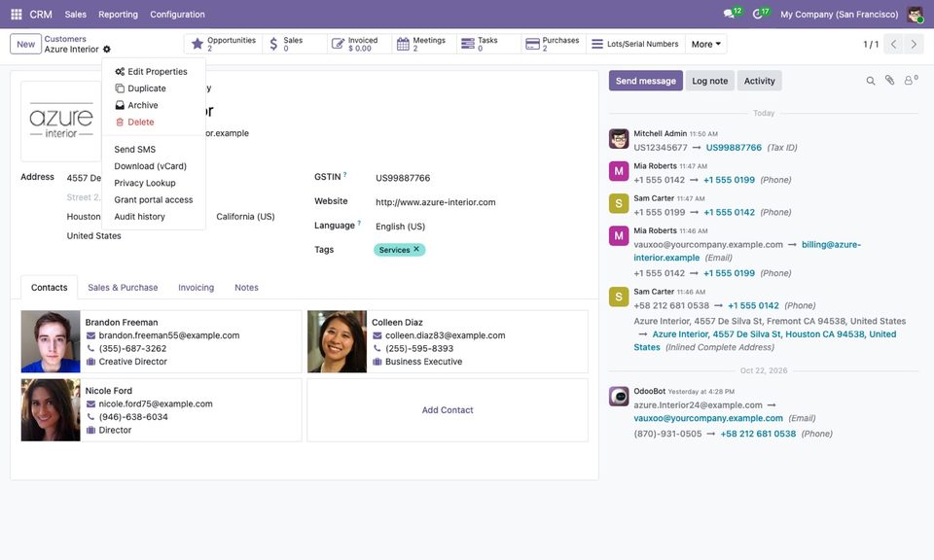Switch to Sales & Purchase tab
This screenshot has width=934, height=560.
pyautogui.click(x=123, y=288)
